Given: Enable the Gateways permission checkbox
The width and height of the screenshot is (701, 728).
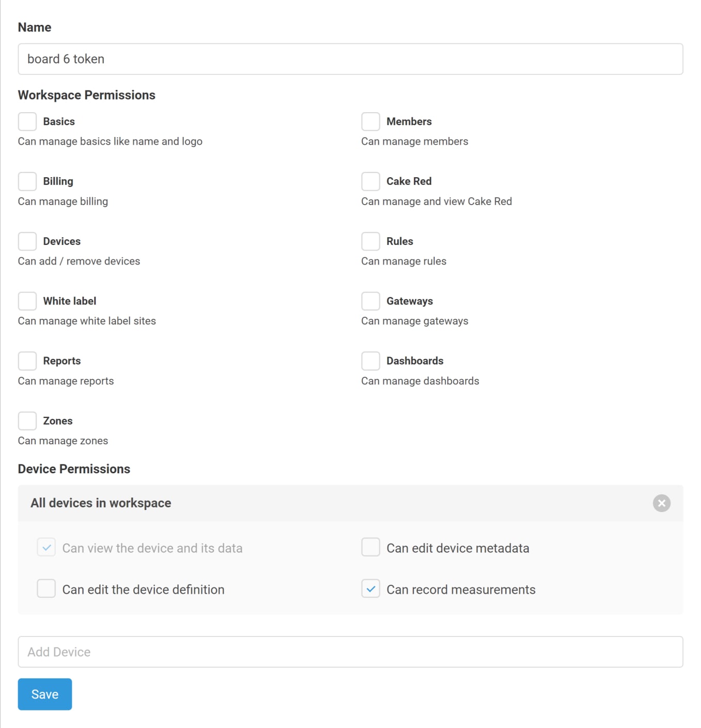Looking at the screenshot, I should click(x=370, y=301).
